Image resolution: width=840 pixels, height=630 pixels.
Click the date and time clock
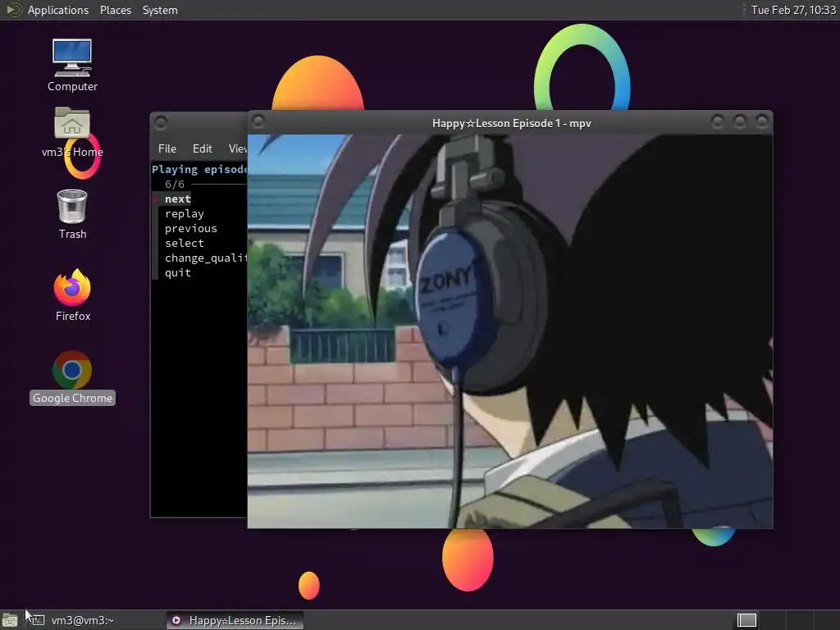793,10
